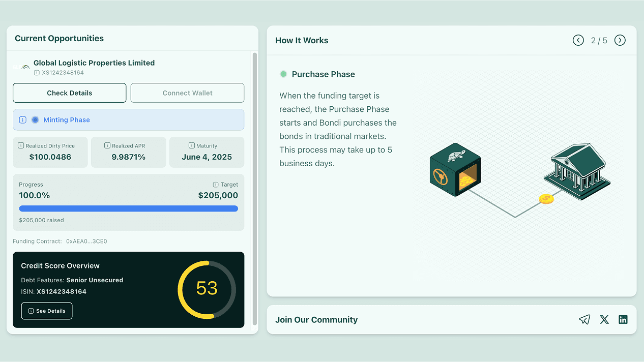Screen dimensions: 644x362
Task: Click the 100.0% progress value
Action: [35, 195]
